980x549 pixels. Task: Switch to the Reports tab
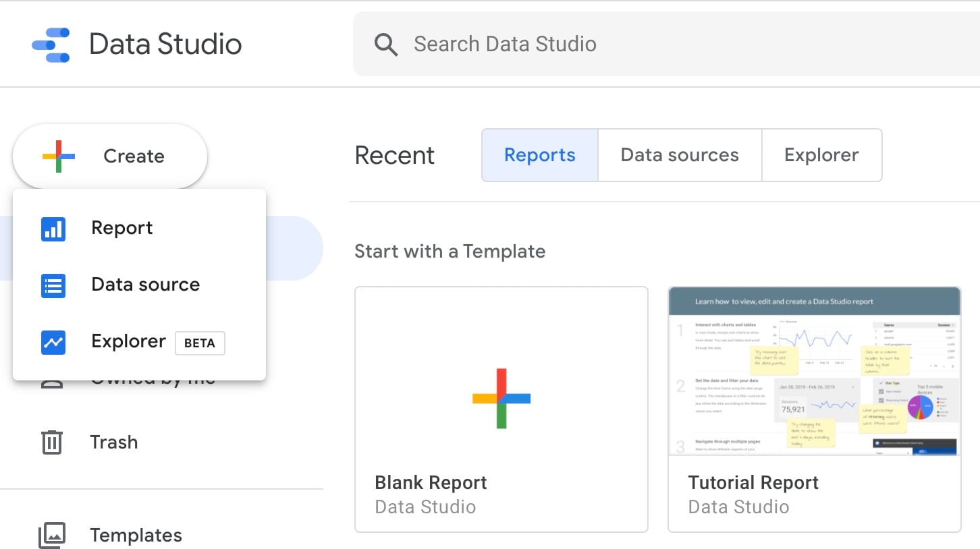pos(539,155)
